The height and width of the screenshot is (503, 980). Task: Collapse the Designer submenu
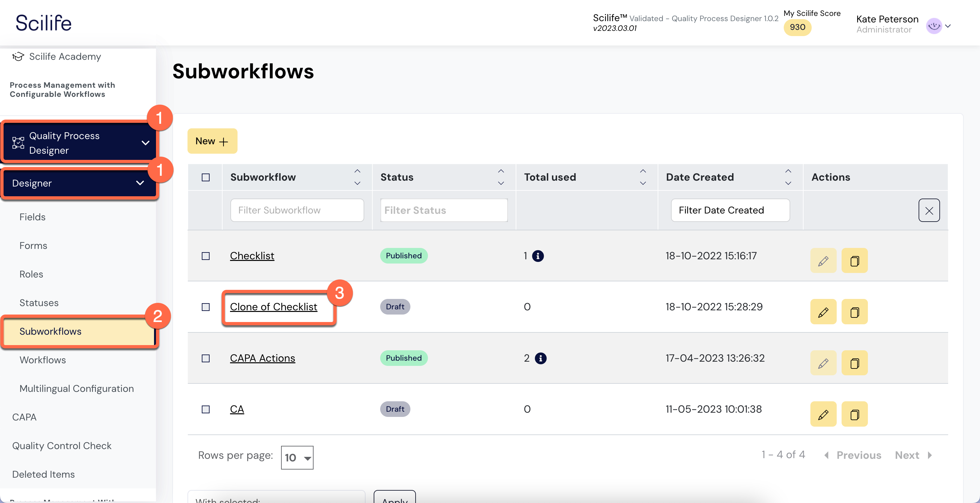[140, 183]
